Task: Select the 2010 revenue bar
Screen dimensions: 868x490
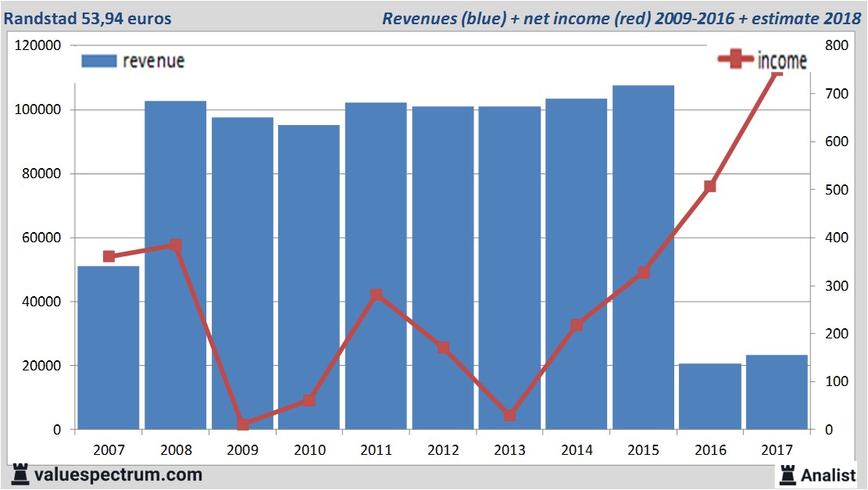Action: pyautogui.click(x=309, y=277)
